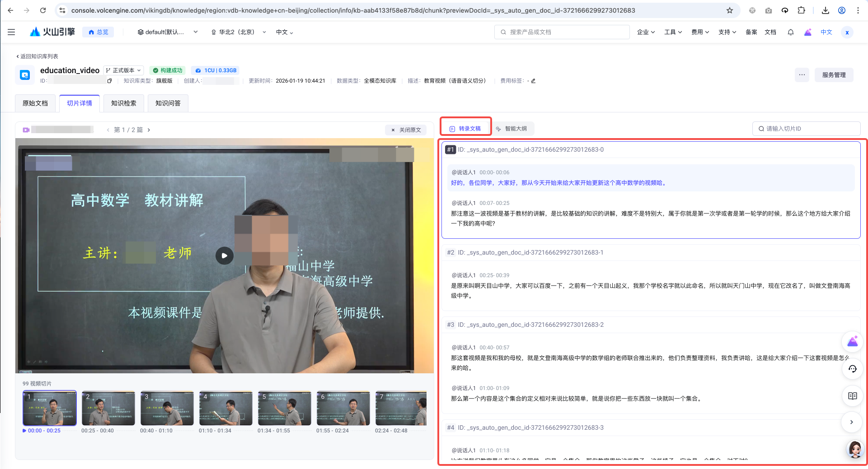Copy the knowledge base ID
The image size is (868, 469).
point(109,81)
